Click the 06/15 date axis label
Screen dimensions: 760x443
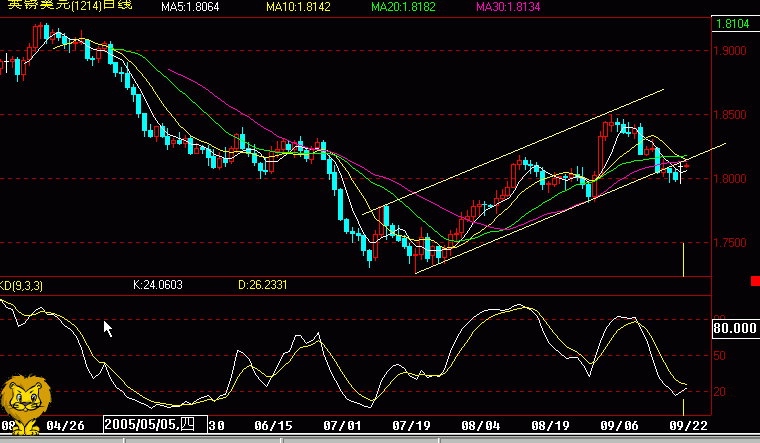(273, 426)
